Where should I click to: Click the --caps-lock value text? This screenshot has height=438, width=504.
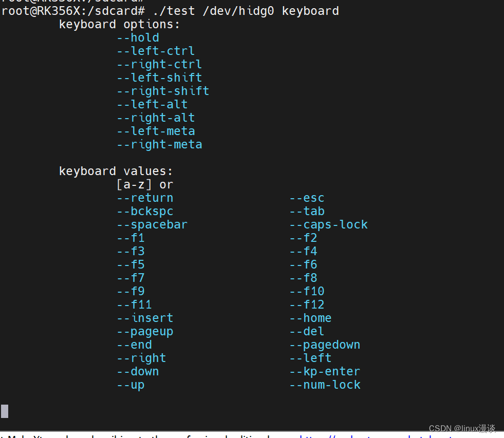328,224
